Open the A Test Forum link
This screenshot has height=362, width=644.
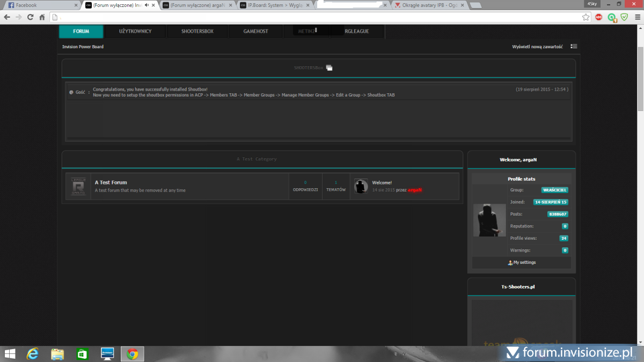click(x=111, y=182)
